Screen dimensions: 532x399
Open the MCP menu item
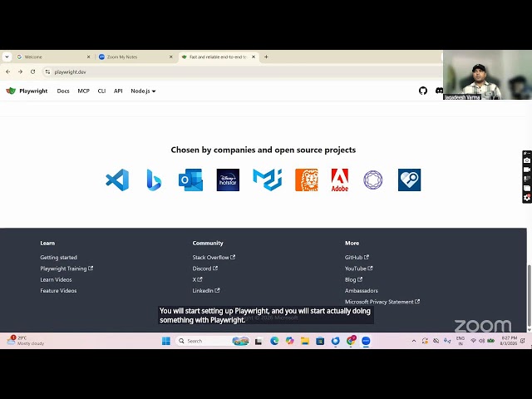click(83, 91)
